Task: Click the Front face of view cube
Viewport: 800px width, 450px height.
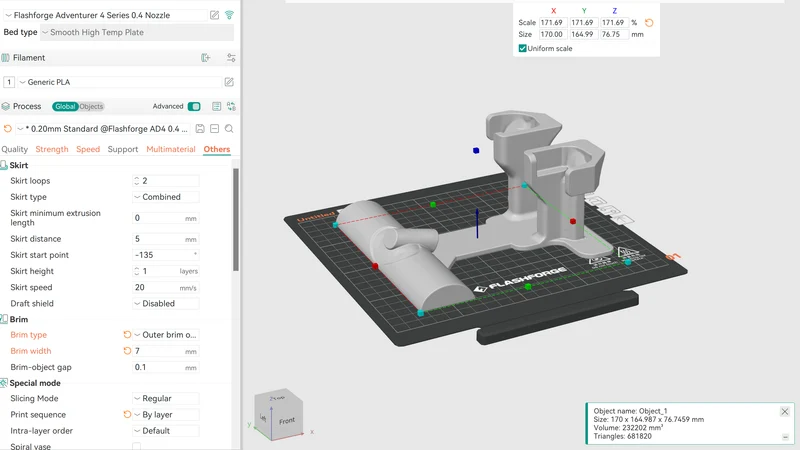Action: click(287, 421)
